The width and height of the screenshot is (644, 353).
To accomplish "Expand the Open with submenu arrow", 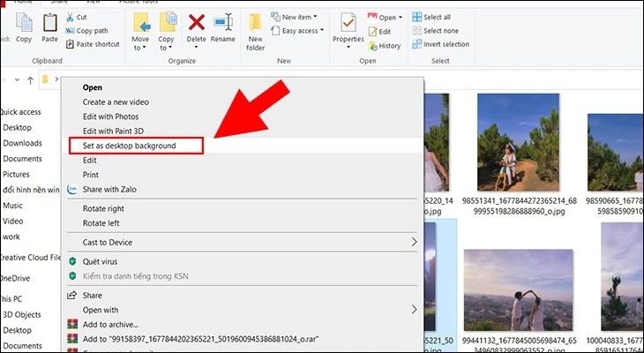I will tap(415, 310).
